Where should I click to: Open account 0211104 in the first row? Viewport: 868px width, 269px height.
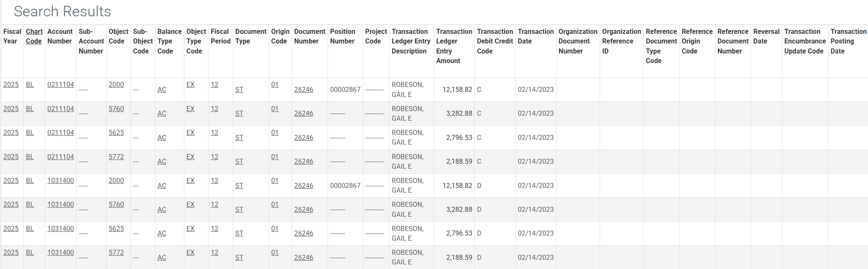coord(61,84)
